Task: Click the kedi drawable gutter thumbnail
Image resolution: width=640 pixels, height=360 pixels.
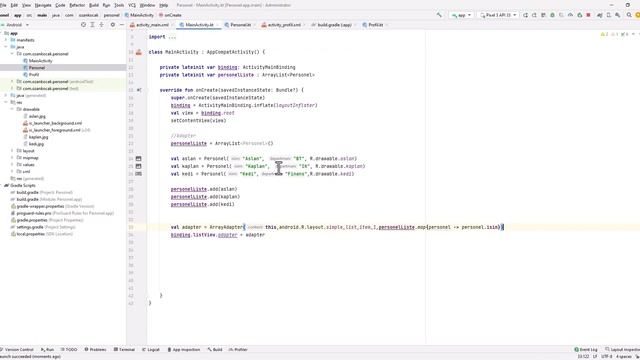Action: pos(138,173)
